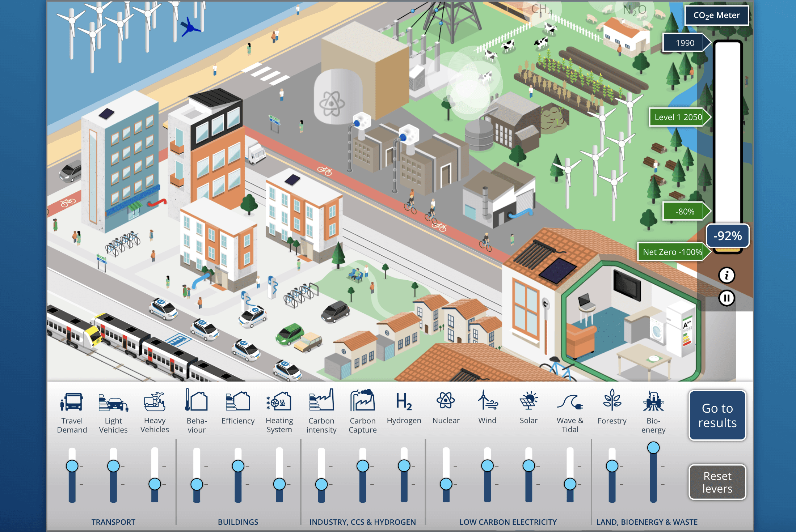Click the Nuclear atom icon

[x=446, y=401]
